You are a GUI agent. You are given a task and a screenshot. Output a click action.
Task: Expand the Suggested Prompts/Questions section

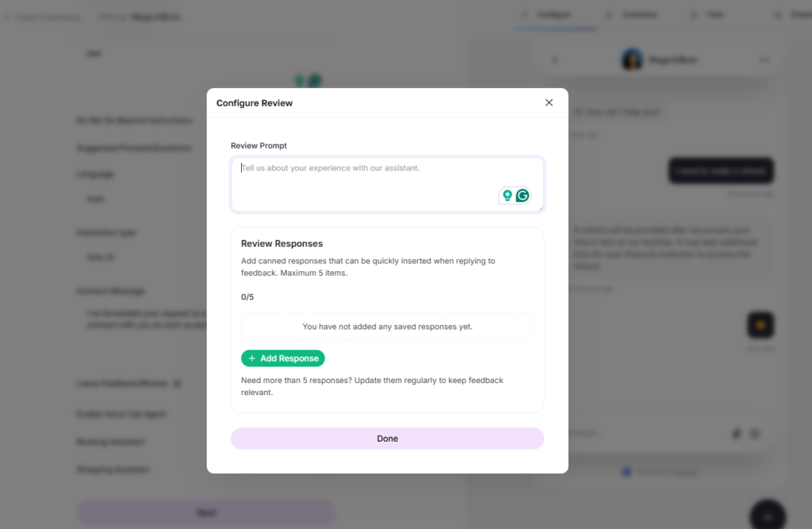point(135,148)
